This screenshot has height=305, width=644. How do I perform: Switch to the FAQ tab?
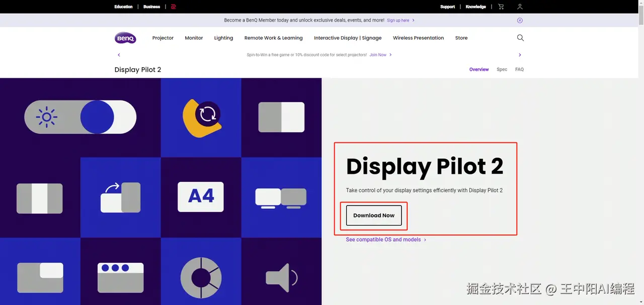tap(519, 69)
